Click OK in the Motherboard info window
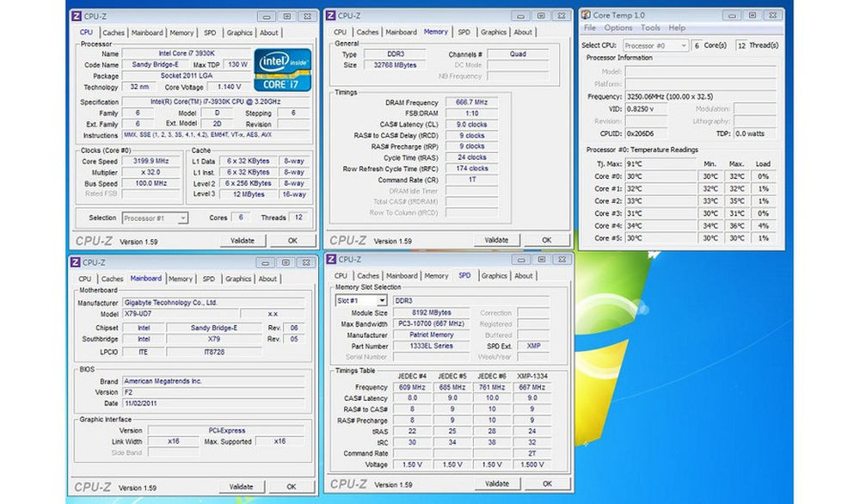Image resolution: width=860 pixels, height=504 pixels. 292,487
